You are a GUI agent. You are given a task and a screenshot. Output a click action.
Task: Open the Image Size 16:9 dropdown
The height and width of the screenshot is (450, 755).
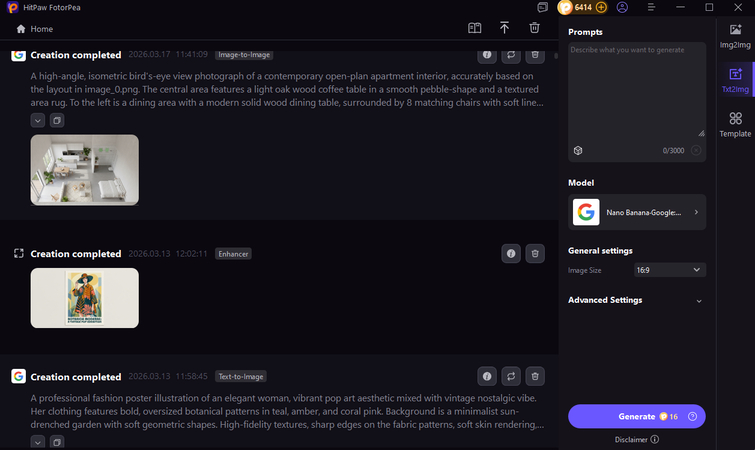point(669,270)
